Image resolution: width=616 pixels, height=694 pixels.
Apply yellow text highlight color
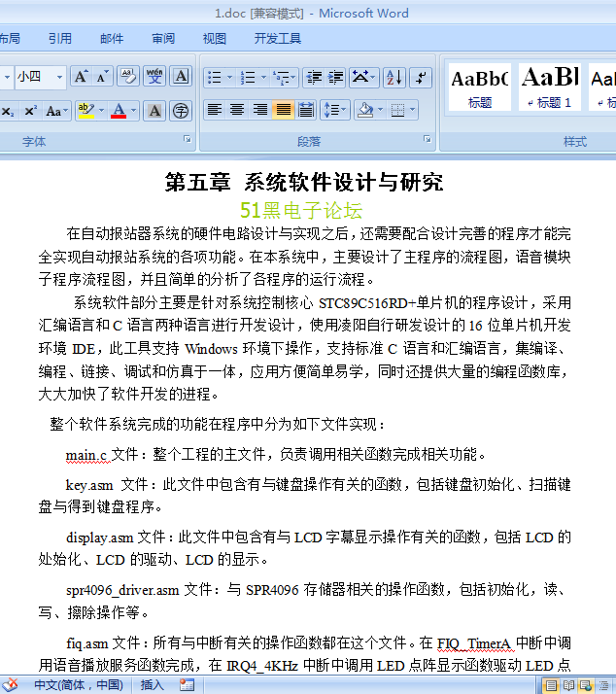86,111
